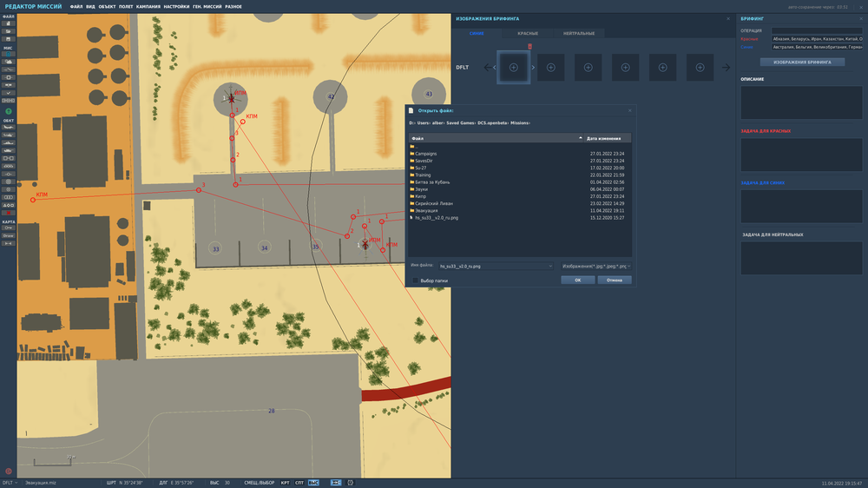Image resolution: width=868 pixels, height=488 pixels.
Task: Open the file type filter dropdown Изображения
Action: 595,267
